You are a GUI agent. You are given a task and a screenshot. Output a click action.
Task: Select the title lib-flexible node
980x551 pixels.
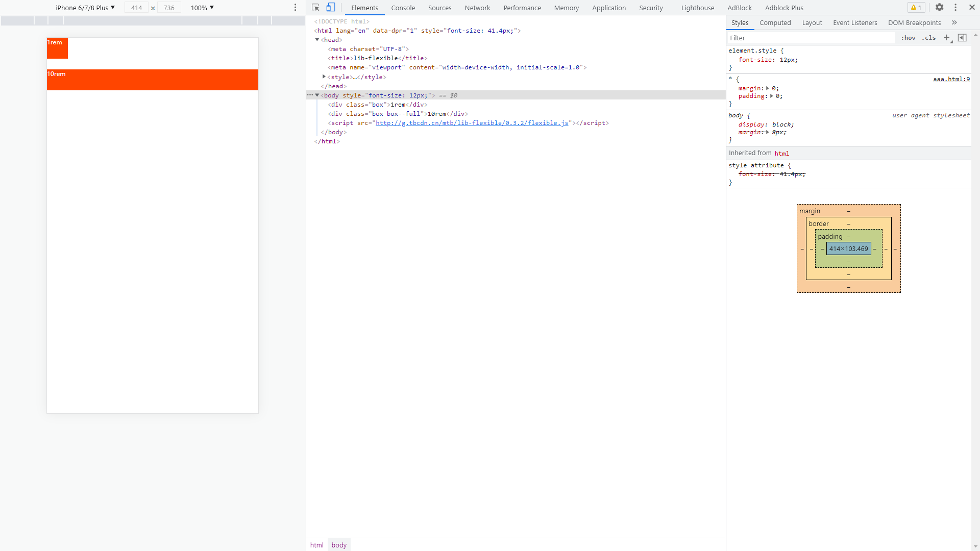(377, 58)
